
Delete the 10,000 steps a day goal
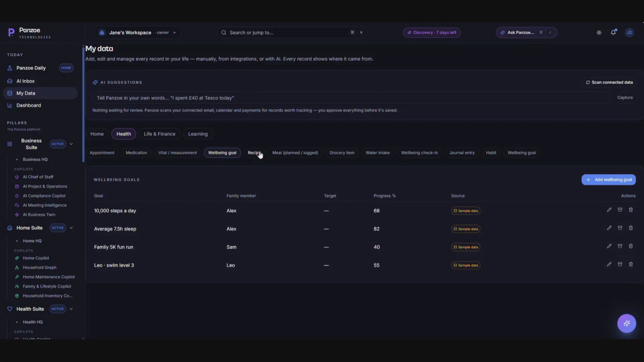[631, 210]
